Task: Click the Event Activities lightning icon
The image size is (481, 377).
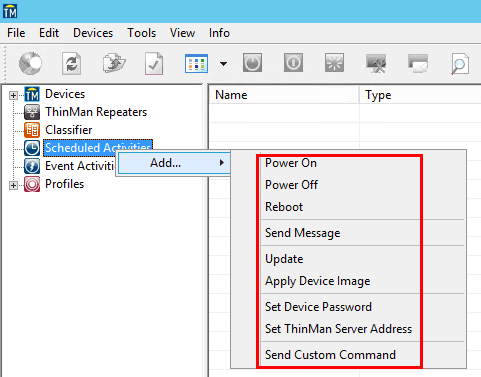Action: pos(32,166)
